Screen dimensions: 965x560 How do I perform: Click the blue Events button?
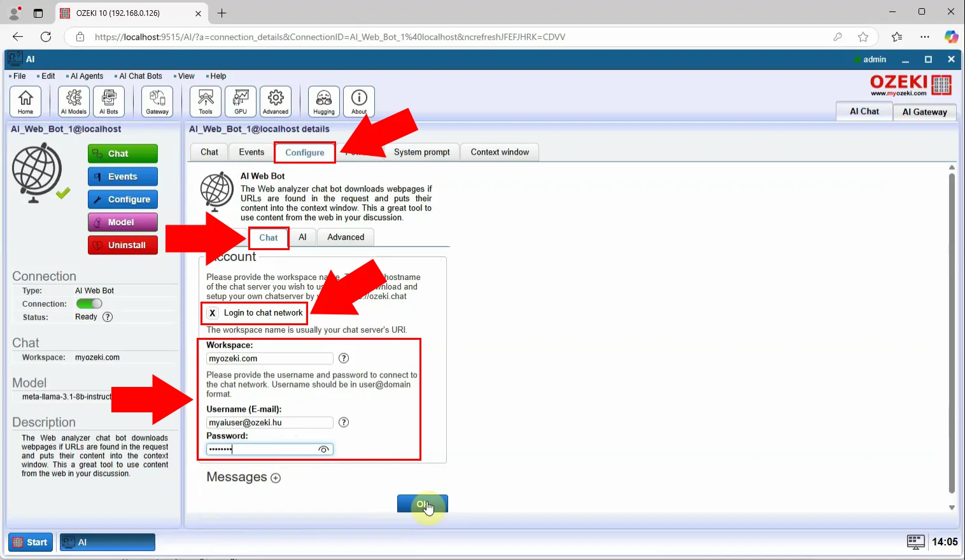click(123, 176)
